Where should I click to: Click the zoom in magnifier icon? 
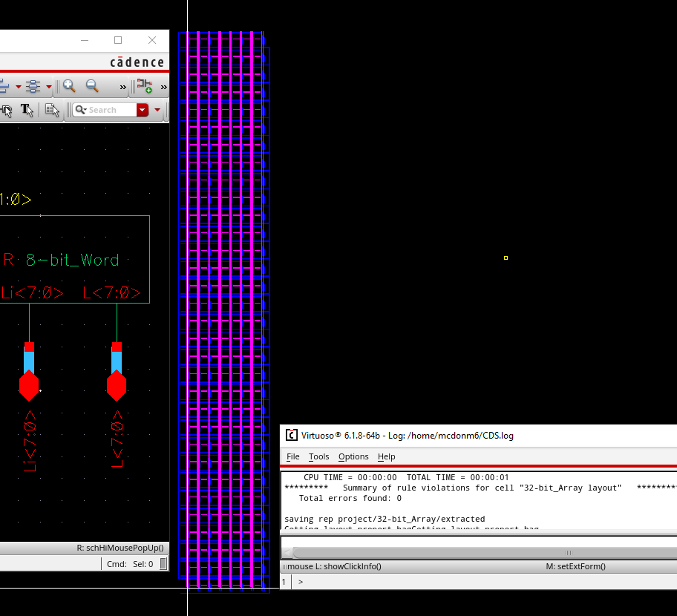pyautogui.click(x=69, y=86)
